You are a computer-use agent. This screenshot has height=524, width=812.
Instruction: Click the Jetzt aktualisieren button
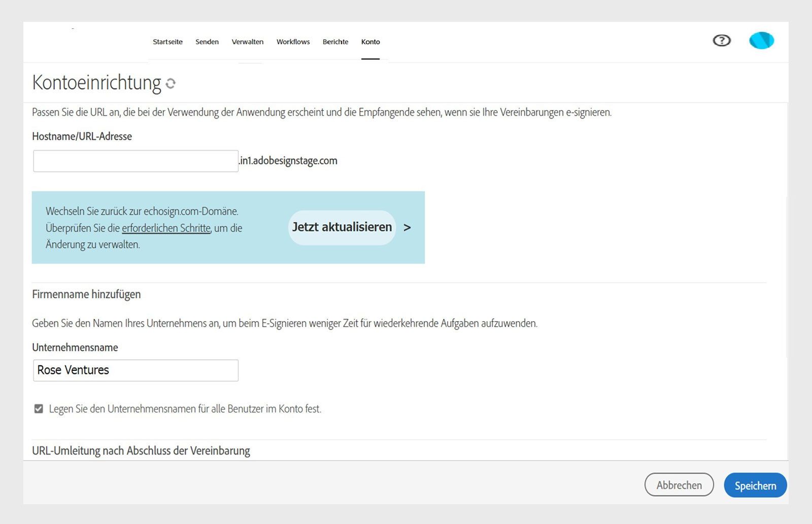[342, 227]
